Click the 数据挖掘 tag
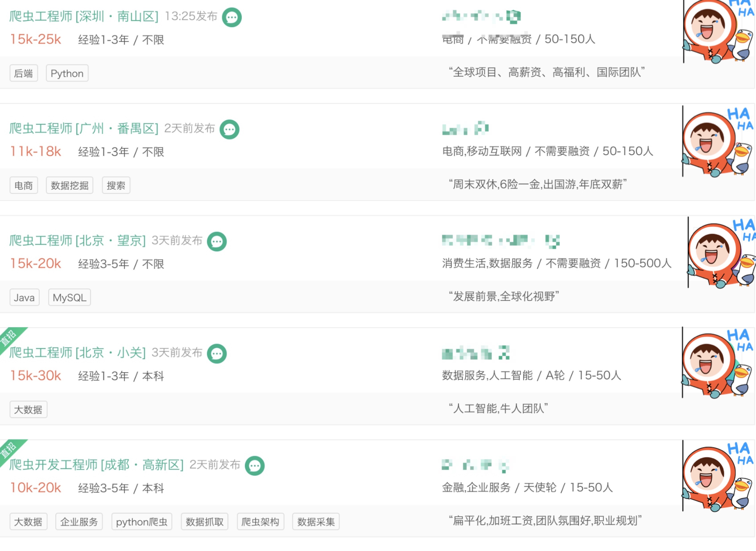The image size is (756, 551). pos(69,185)
